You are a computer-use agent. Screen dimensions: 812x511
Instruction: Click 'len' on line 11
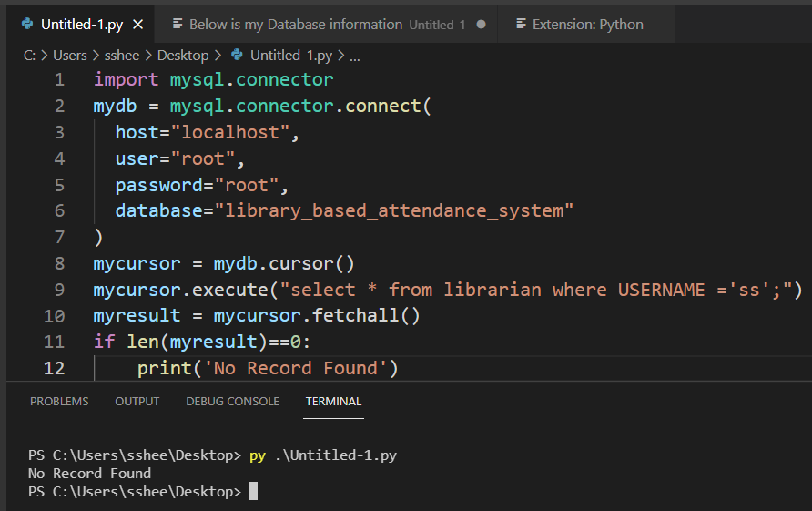pos(143,342)
